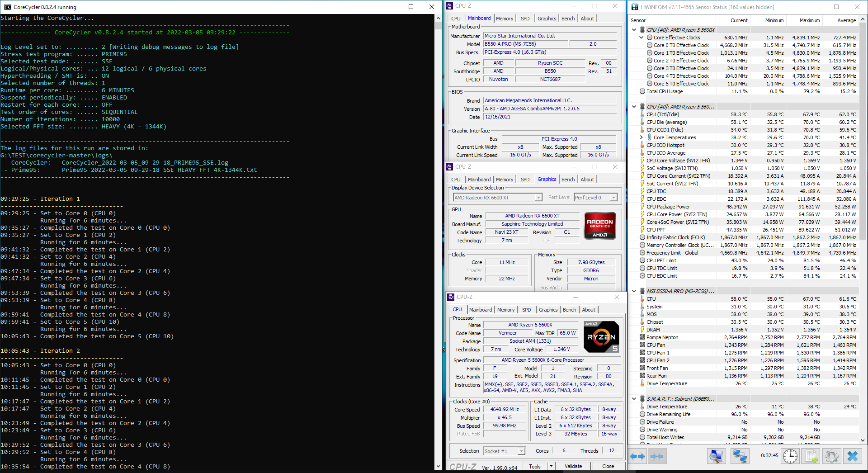
Task: Click the Average column header in HWiNFO
Action: pyautogui.click(x=840, y=20)
